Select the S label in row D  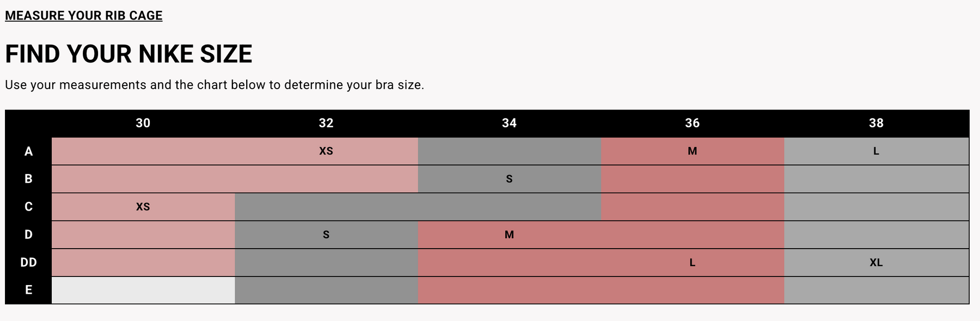tap(326, 234)
